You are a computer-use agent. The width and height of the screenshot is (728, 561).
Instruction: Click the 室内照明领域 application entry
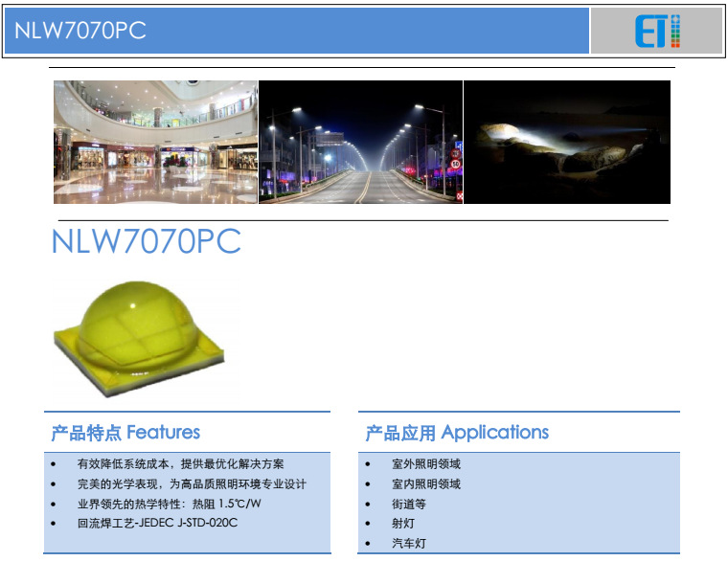click(x=426, y=484)
